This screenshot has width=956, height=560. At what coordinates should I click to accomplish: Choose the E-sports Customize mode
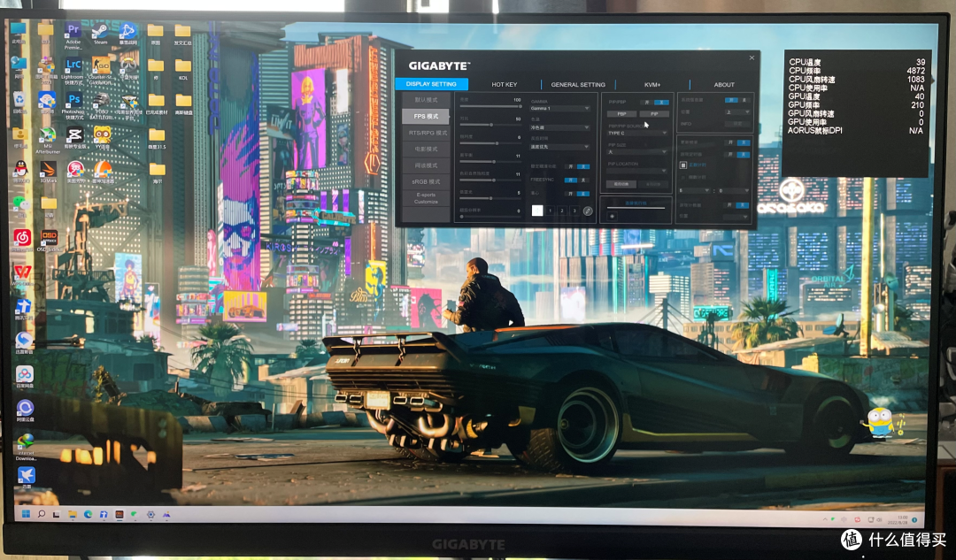point(426,199)
